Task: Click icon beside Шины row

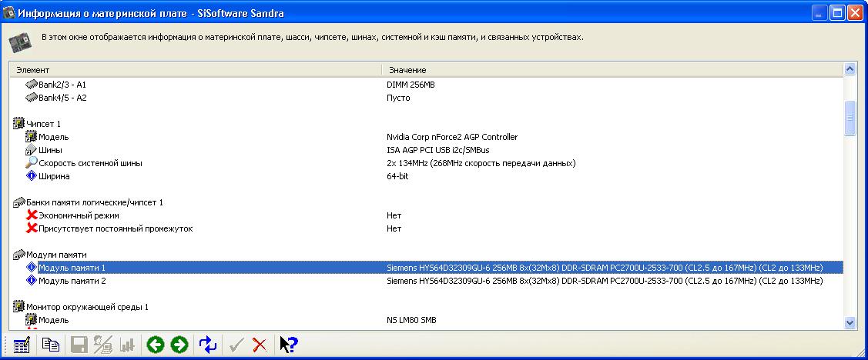Action: (x=31, y=150)
